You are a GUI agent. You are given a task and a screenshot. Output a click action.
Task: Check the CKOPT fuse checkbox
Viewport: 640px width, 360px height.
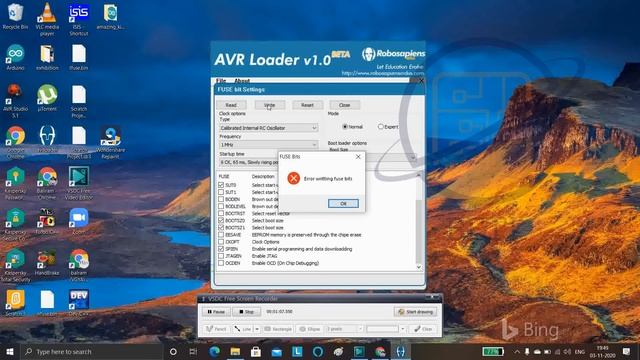coord(221,242)
